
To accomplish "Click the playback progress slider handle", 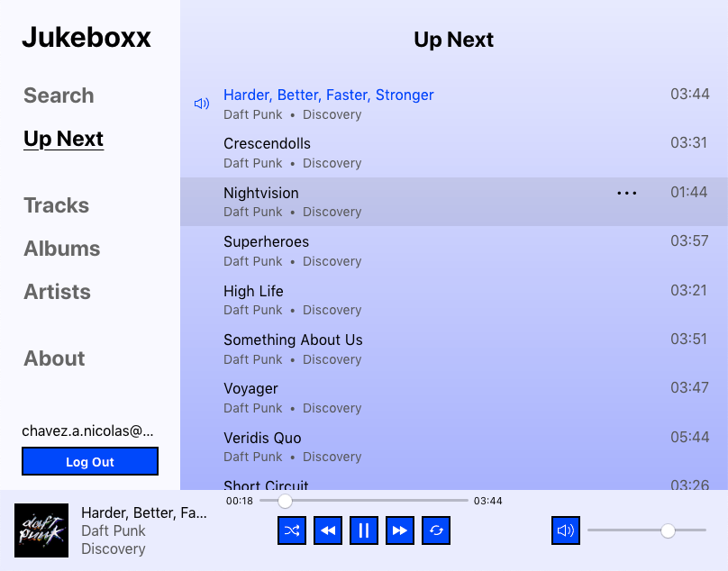I will [285, 501].
